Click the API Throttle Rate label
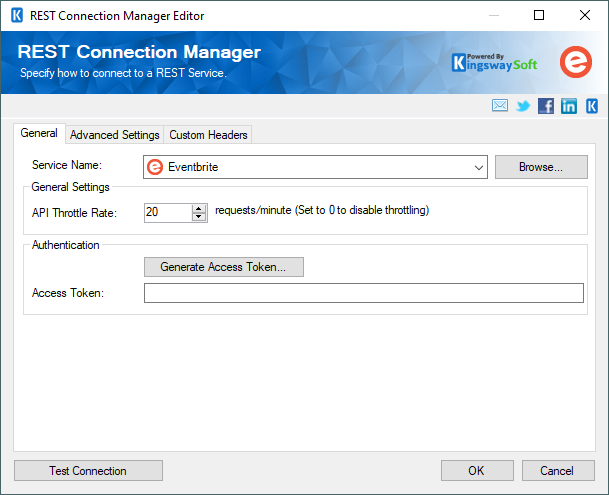 pos(74,213)
